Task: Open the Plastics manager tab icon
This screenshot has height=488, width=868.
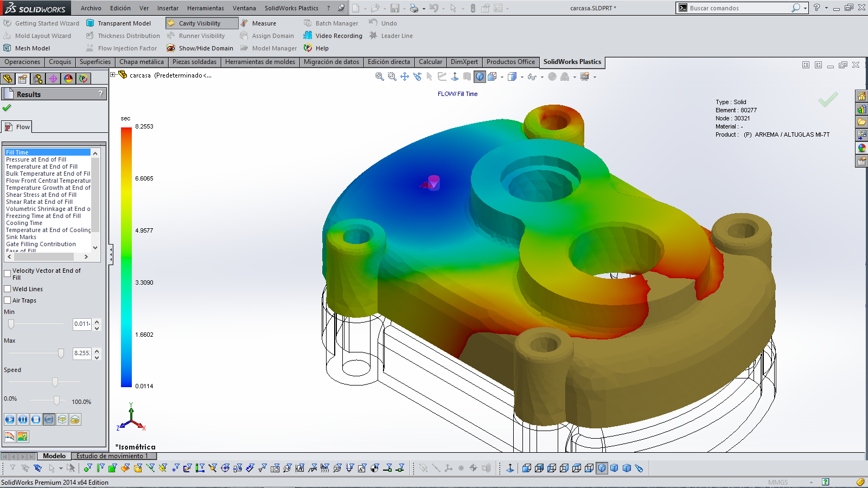Action: tap(84, 79)
